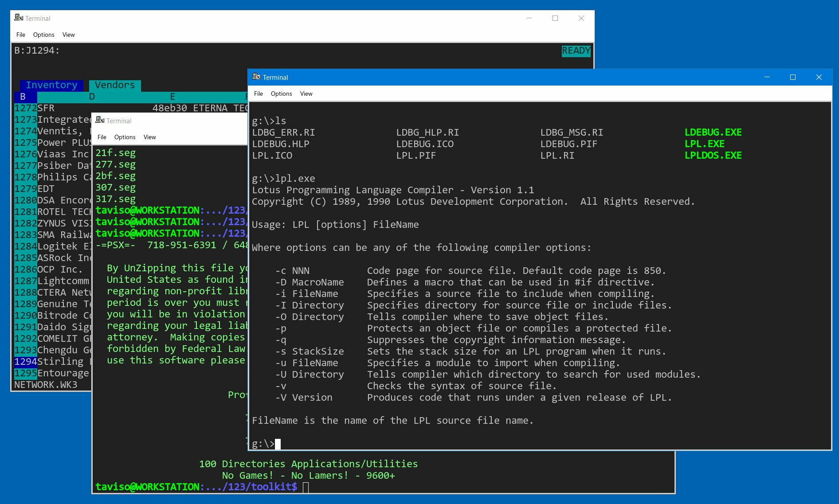Open Options menu in back spreadsheet Terminal
The image size is (839, 504).
click(x=43, y=35)
